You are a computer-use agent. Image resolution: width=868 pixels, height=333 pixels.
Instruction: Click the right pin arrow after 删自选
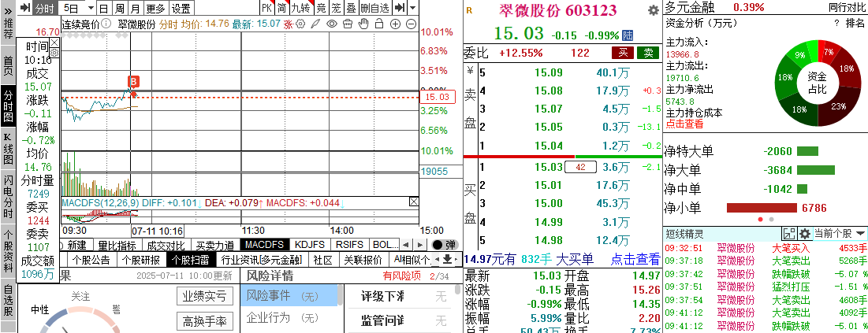point(400,8)
